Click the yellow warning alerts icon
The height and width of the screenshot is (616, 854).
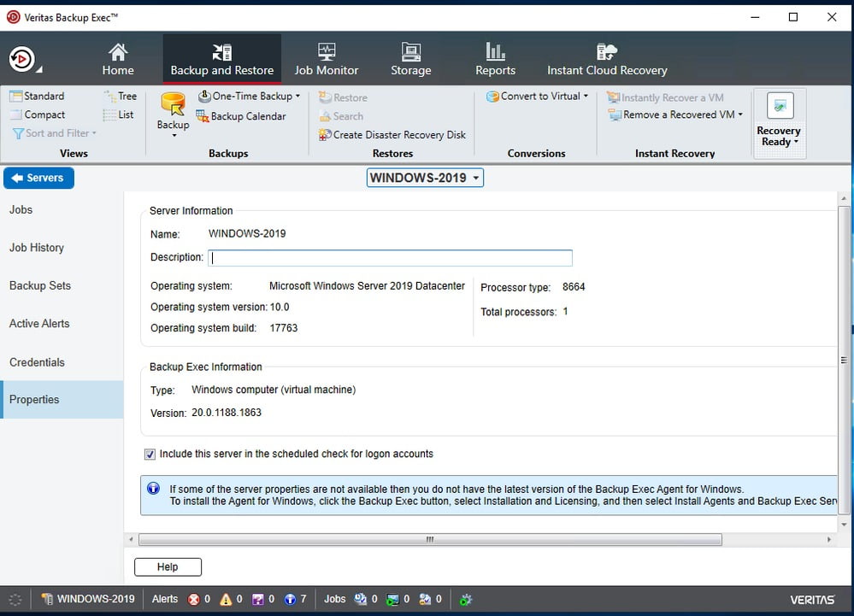(x=226, y=600)
